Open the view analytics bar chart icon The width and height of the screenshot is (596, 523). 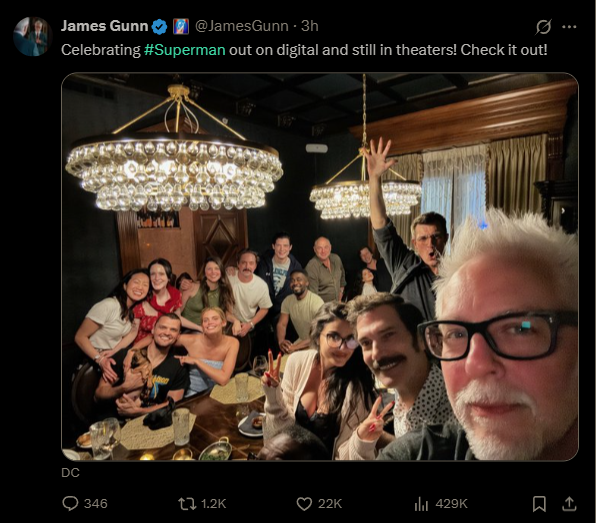tap(421, 504)
